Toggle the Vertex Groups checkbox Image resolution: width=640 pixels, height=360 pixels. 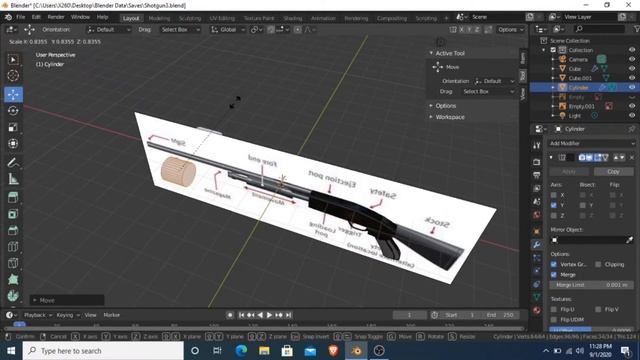553,264
